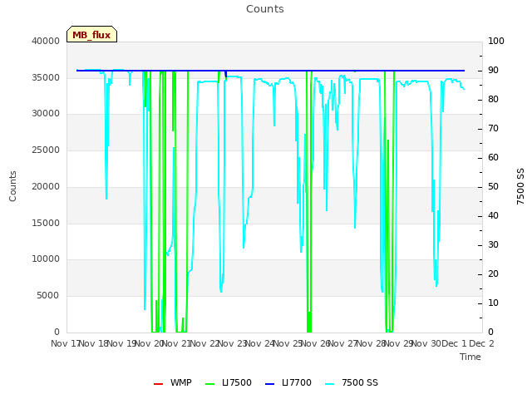
Task: Click the blue LI7700 legend swatch
Action: tap(269, 384)
